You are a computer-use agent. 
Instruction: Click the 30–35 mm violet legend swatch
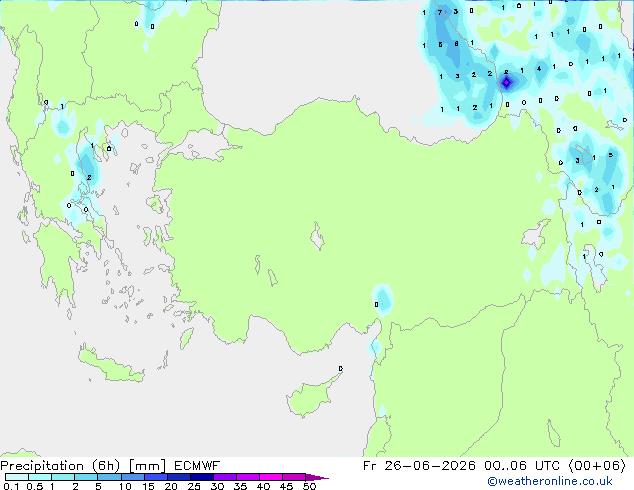224,477
